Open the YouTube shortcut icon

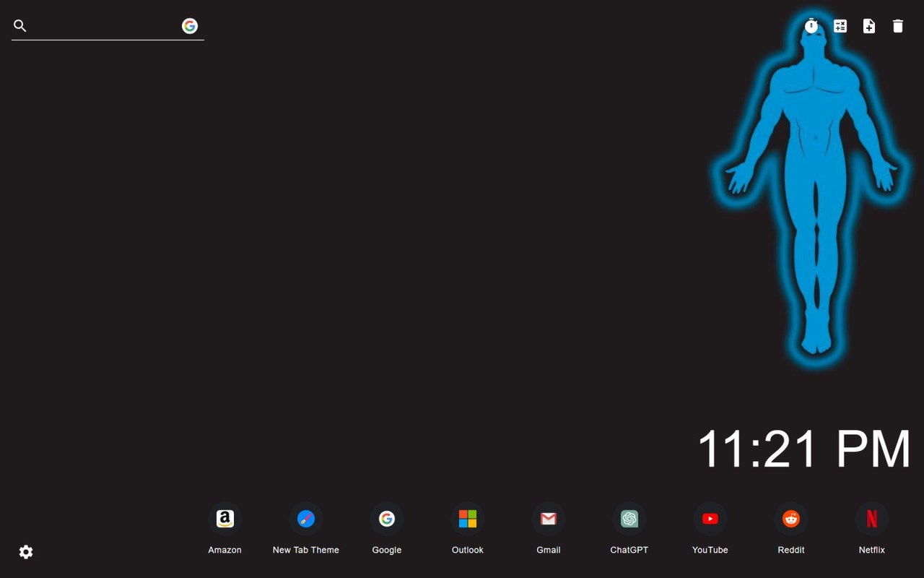pyautogui.click(x=710, y=519)
